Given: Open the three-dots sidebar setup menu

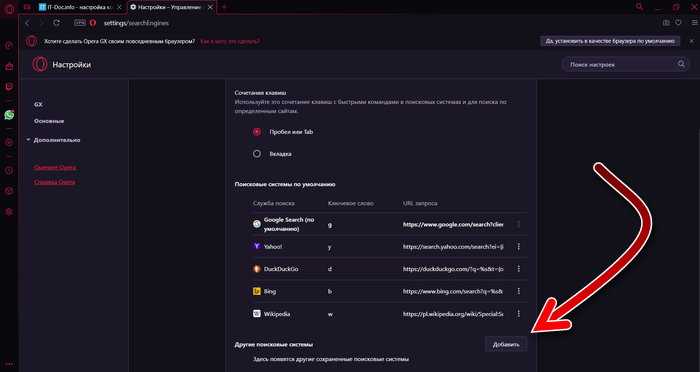Looking at the screenshot, I should [9, 364].
